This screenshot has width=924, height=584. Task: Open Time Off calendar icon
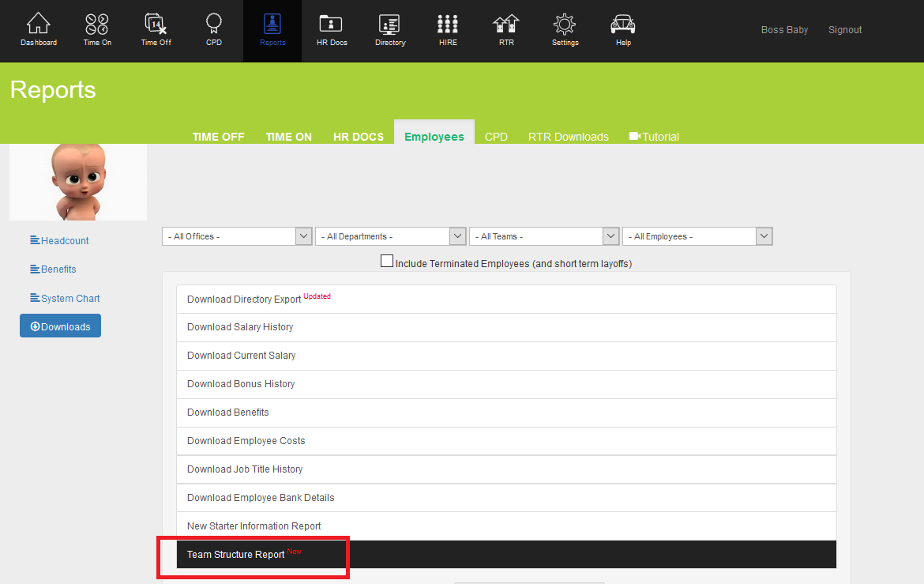tap(156, 24)
